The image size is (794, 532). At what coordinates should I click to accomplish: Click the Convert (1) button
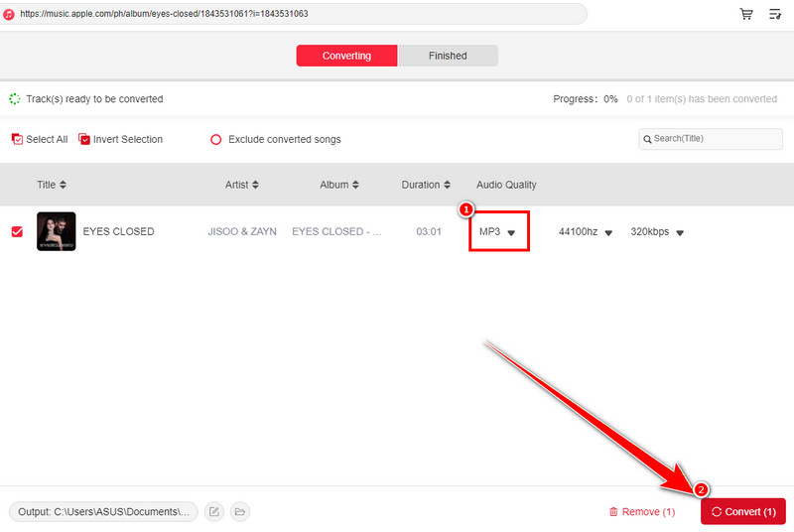[743, 512]
